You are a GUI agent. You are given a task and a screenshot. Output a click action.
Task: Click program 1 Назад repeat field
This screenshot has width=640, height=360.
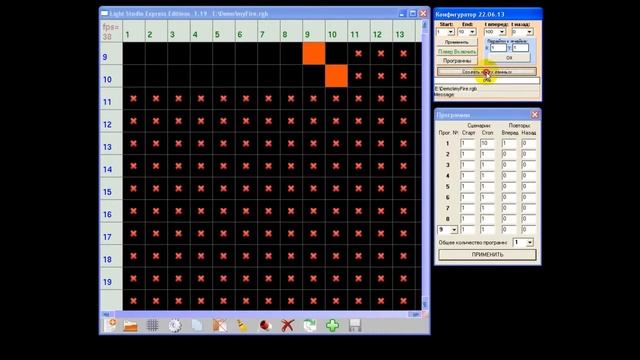[x=529, y=143]
